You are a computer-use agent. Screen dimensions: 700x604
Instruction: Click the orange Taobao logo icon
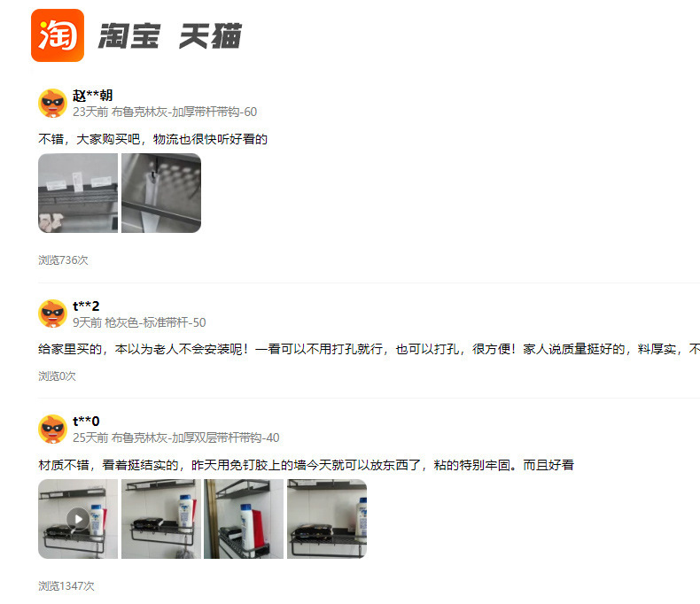[58, 35]
